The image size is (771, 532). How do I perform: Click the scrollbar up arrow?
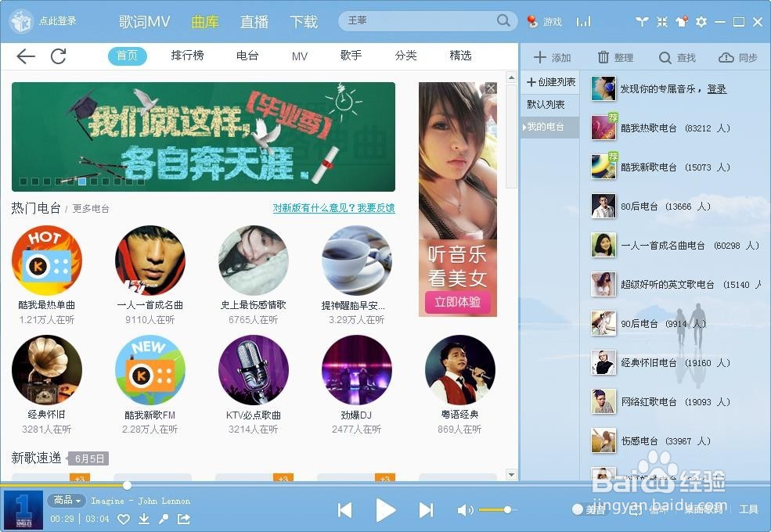click(511, 77)
